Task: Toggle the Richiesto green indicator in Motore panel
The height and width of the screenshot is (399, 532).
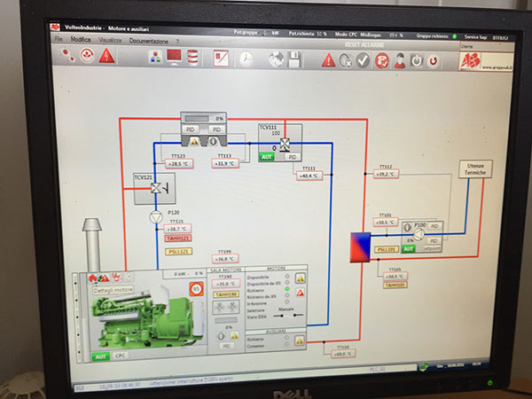Action: [x=286, y=288]
